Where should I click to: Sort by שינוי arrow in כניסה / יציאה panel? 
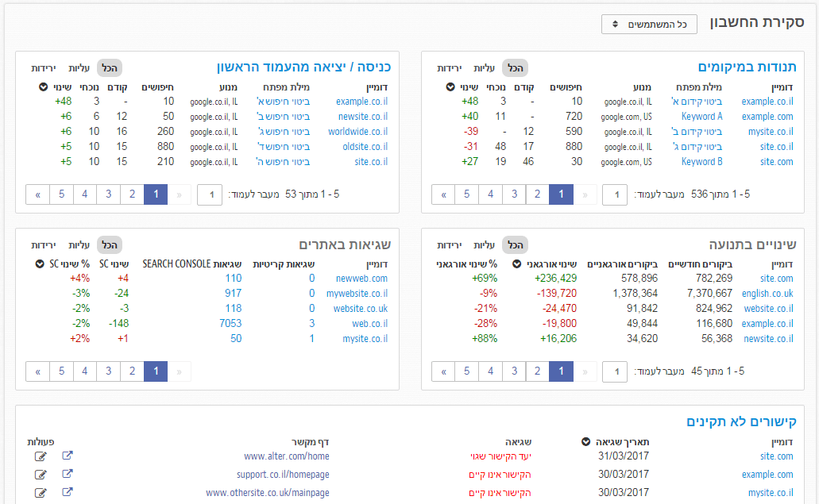click(44, 87)
